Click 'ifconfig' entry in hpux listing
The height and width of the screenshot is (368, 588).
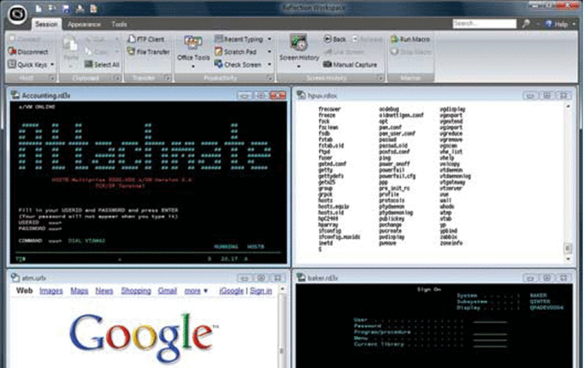[330, 231]
